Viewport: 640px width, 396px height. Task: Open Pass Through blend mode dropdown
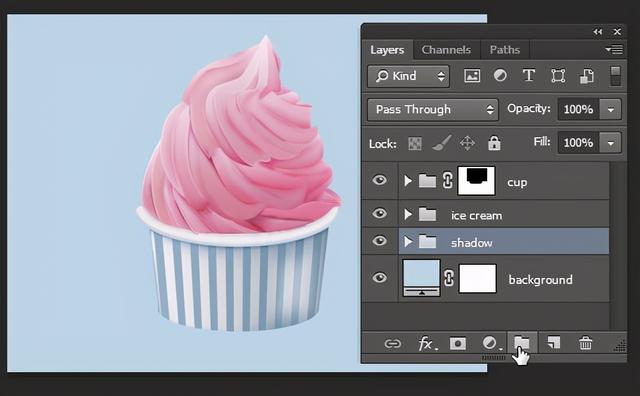[x=433, y=109]
